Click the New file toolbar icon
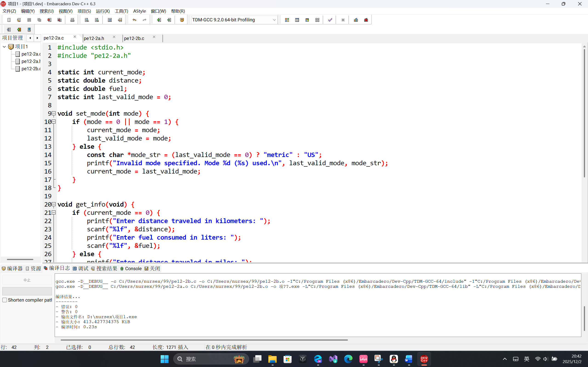 (9, 20)
